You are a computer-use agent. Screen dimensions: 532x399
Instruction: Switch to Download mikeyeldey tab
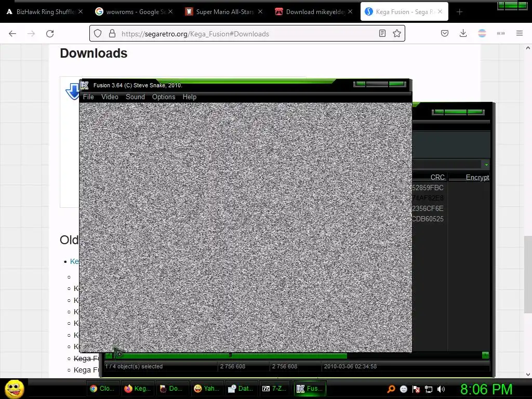pyautogui.click(x=313, y=12)
